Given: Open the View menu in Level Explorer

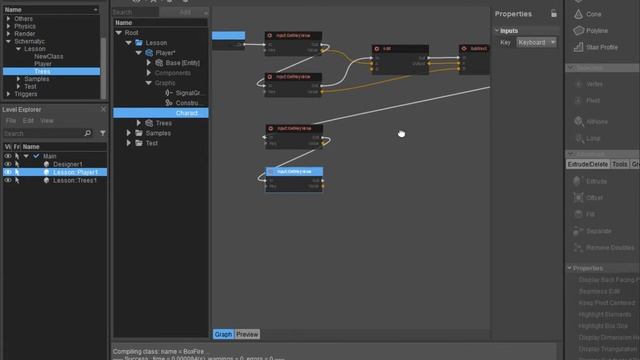Looking at the screenshot, I should coord(47,121).
